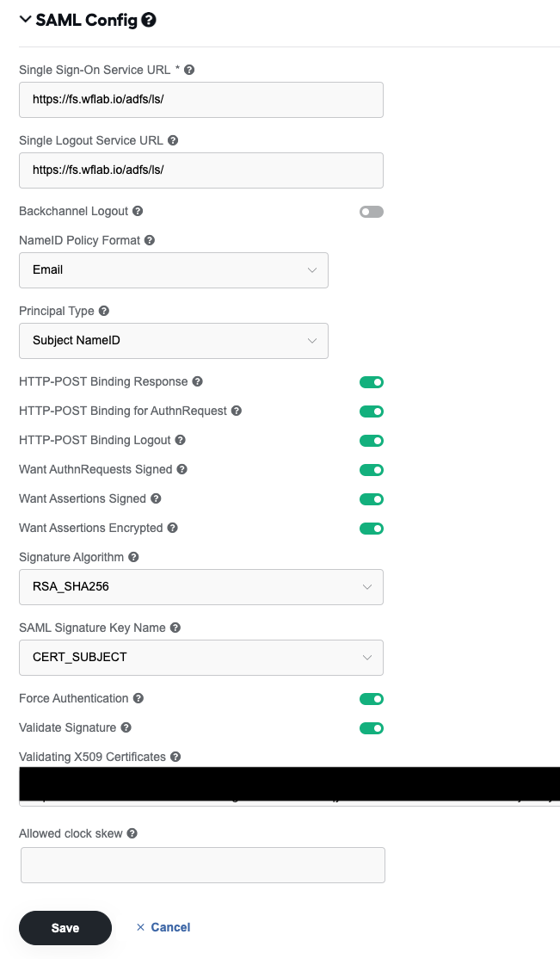Disable HTTP-POST Binding Response switch
The width and height of the screenshot is (560, 959).
371,382
